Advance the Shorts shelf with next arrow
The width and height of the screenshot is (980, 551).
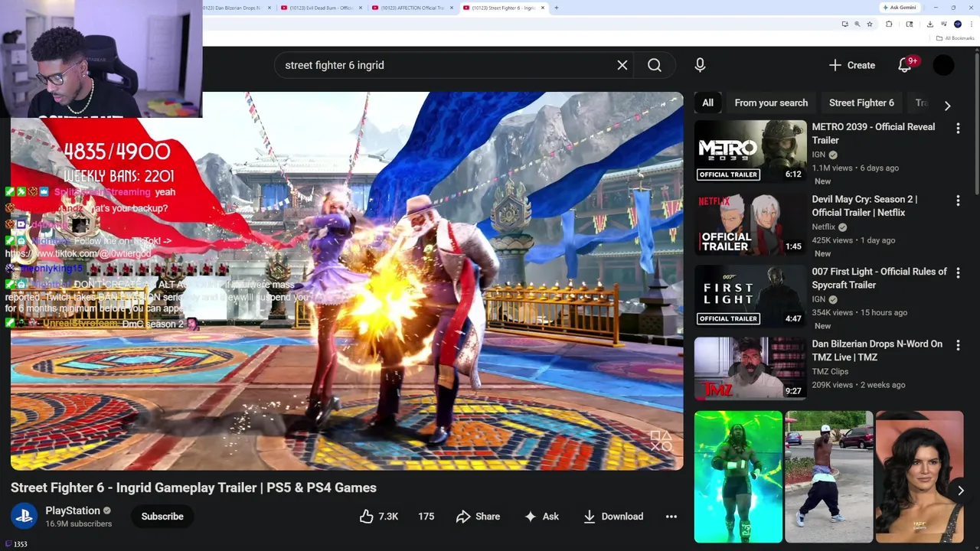tap(960, 491)
